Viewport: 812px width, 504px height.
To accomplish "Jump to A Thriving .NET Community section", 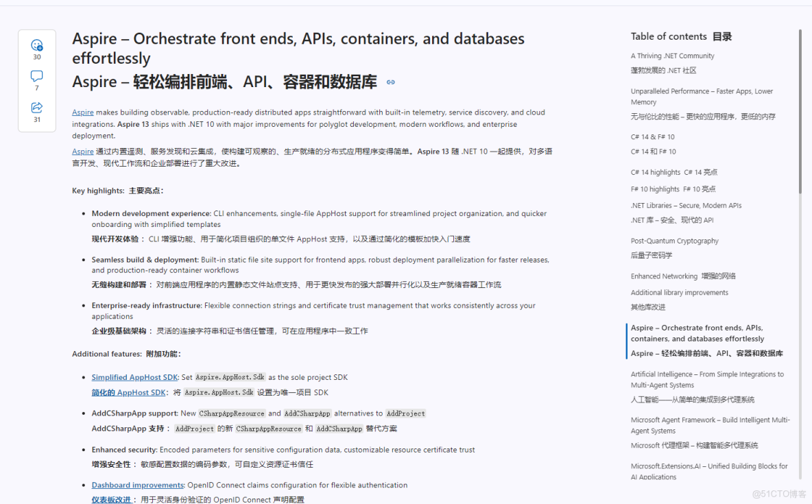I will tap(671, 56).
